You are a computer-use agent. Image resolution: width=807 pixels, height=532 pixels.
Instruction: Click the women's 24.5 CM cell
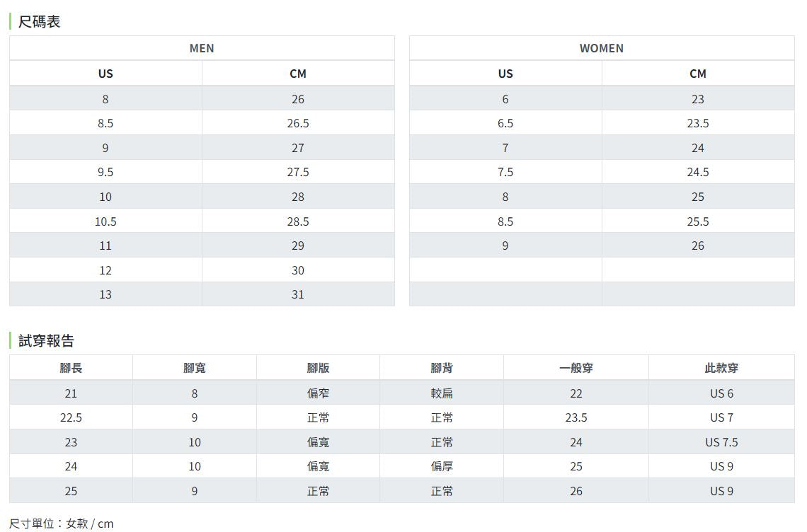[x=698, y=172]
